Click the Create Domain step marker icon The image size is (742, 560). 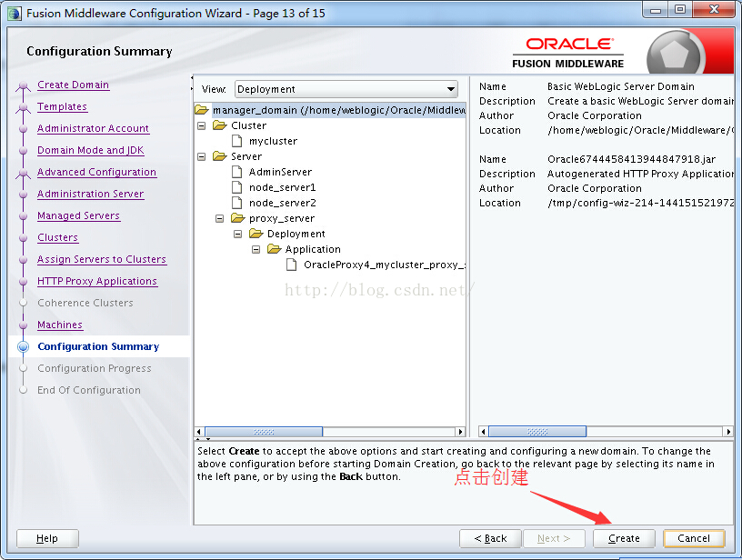[24, 85]
